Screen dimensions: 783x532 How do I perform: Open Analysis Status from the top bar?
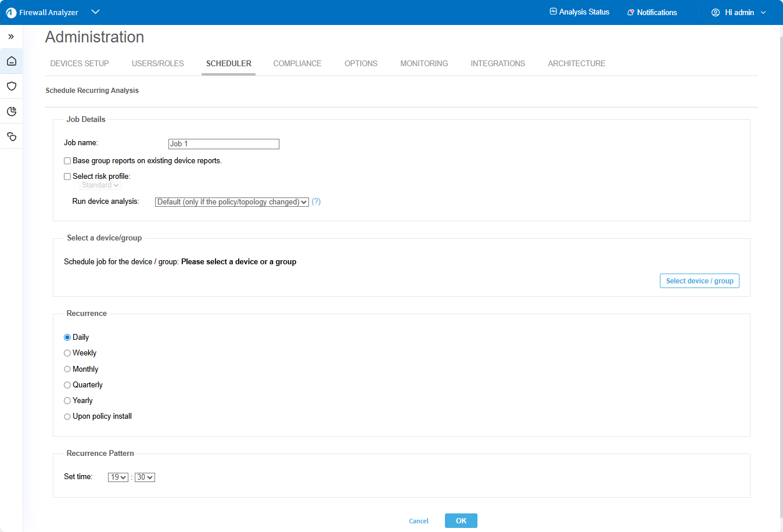pyautogui.click(x=579, y=12)
